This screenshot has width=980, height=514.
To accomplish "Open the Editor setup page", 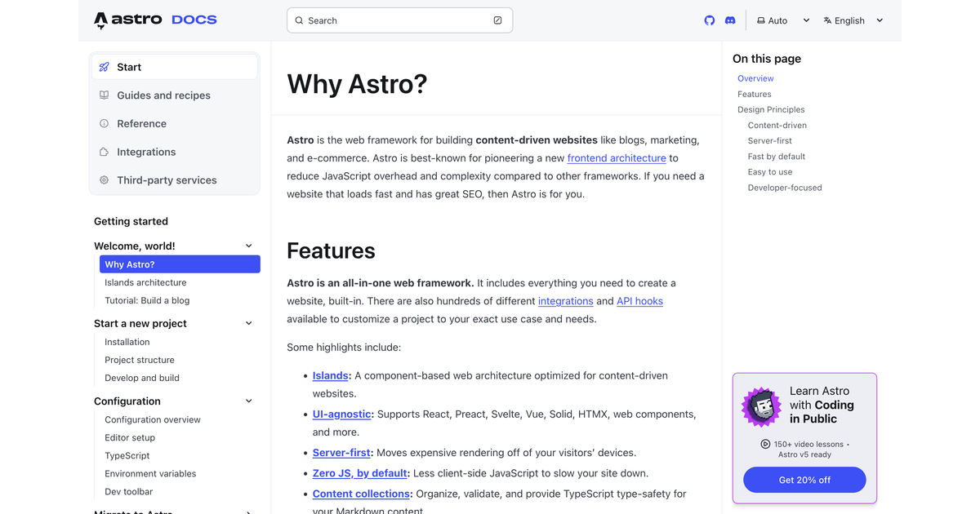I will (130, 437).
